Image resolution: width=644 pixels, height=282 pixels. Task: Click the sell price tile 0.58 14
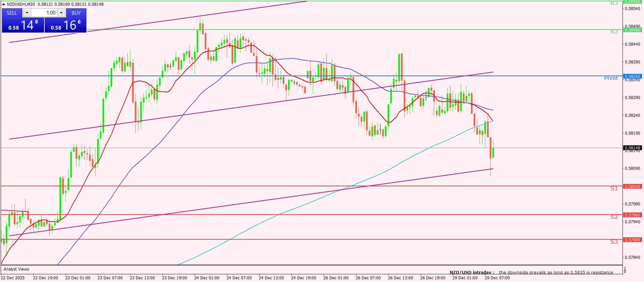23,25
